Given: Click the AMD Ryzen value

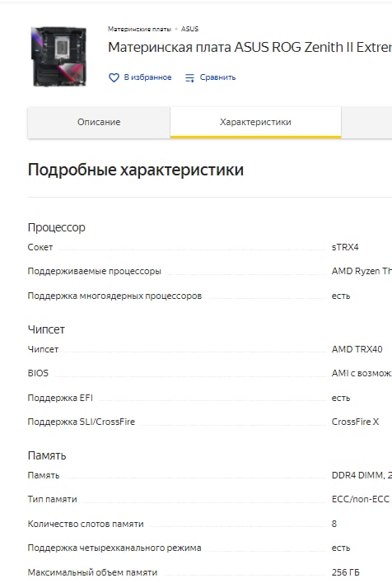Looking at the screenshot, I should click(362, 271).
